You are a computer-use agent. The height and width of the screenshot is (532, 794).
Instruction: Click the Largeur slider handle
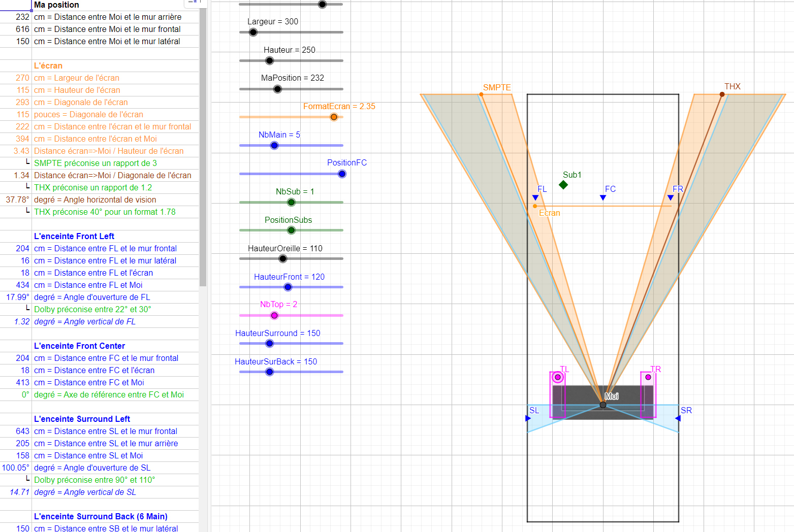pyautogui.click(x=253, y=32)
